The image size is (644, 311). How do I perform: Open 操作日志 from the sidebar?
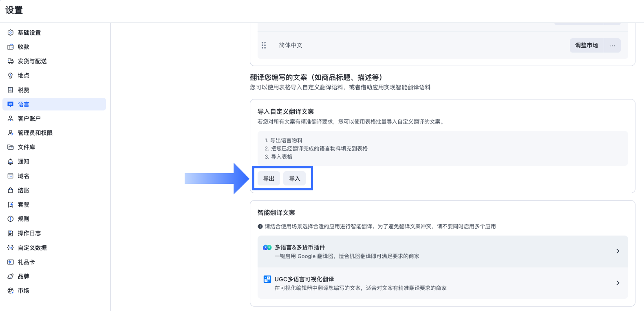click(x=29, y=233)
